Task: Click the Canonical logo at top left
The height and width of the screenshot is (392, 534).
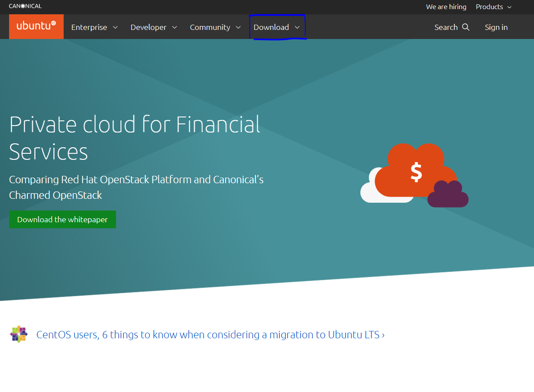Action: point(25,6)
